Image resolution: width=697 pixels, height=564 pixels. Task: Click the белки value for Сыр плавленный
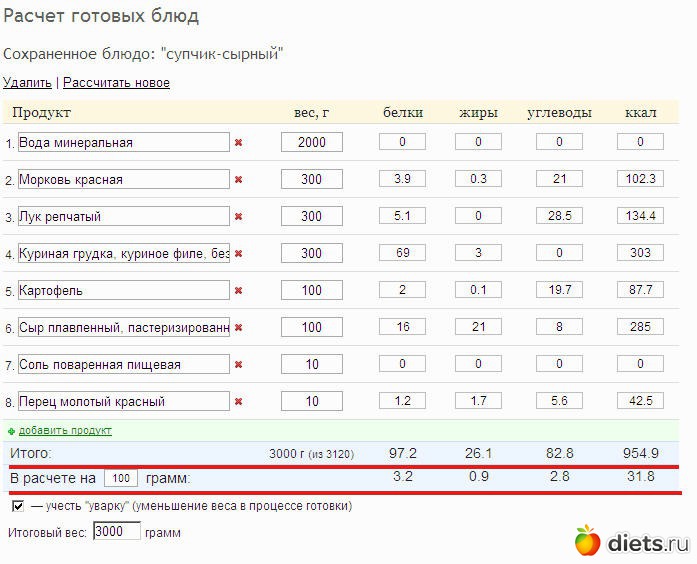tap(402, 327)
